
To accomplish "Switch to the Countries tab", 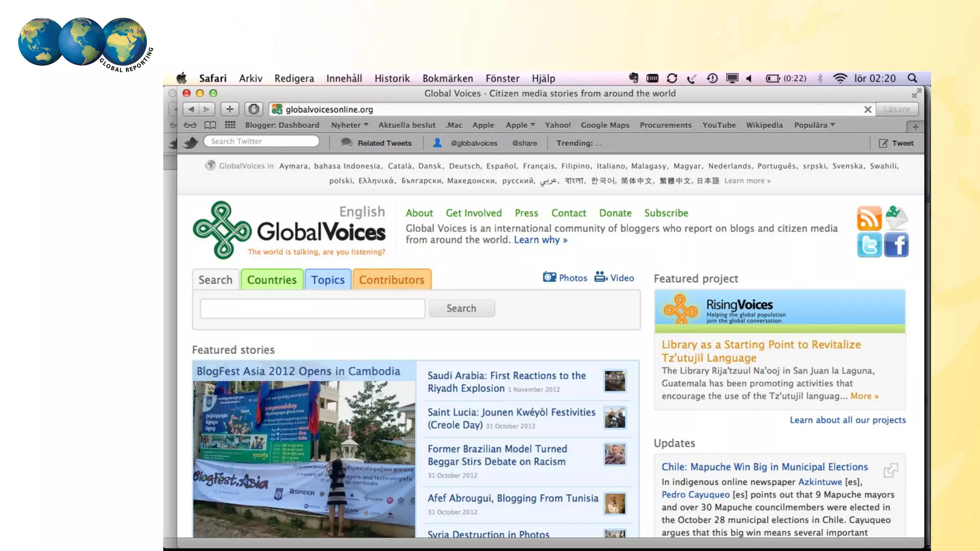I will pyautogui.click(x=272, y=280).
